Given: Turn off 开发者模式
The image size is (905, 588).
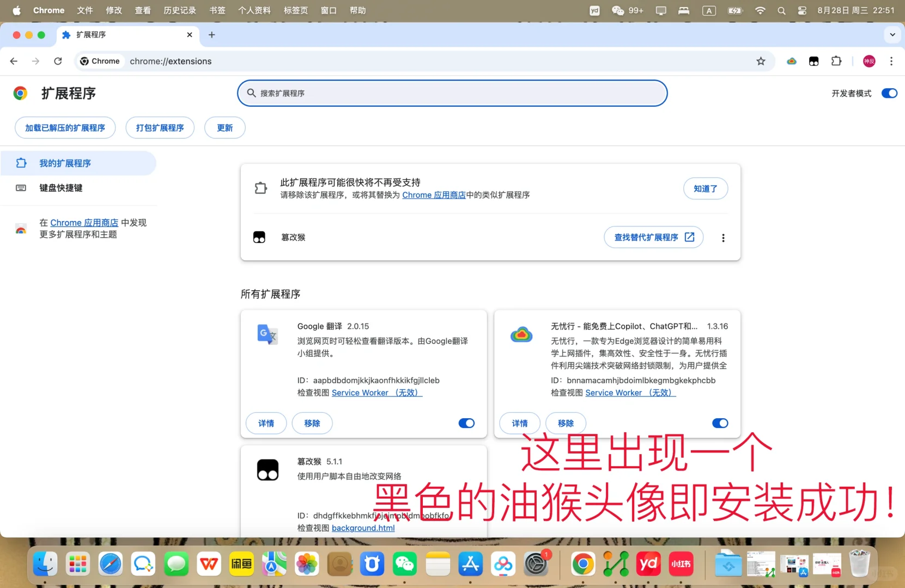Looking at the screenshot, I should click(889, 93).
